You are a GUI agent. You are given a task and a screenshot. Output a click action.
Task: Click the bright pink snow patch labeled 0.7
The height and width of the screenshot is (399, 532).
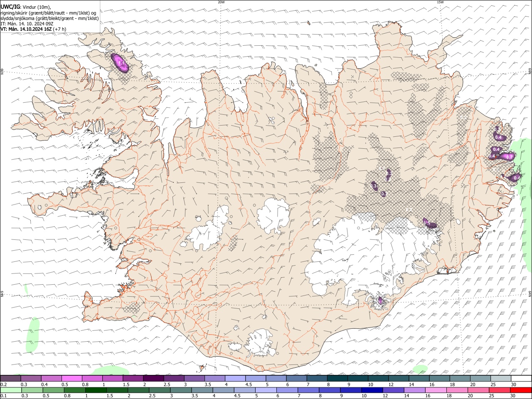(507, 157)
